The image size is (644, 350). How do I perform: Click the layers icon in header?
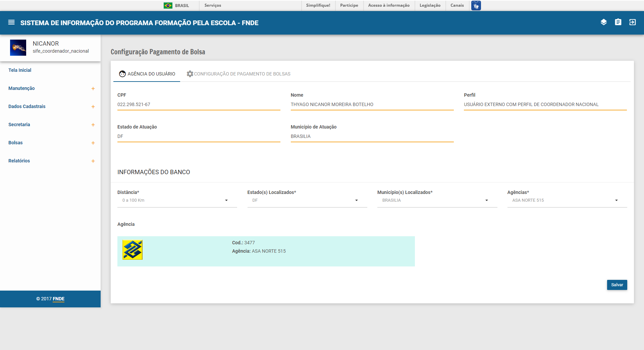point(603,22)
